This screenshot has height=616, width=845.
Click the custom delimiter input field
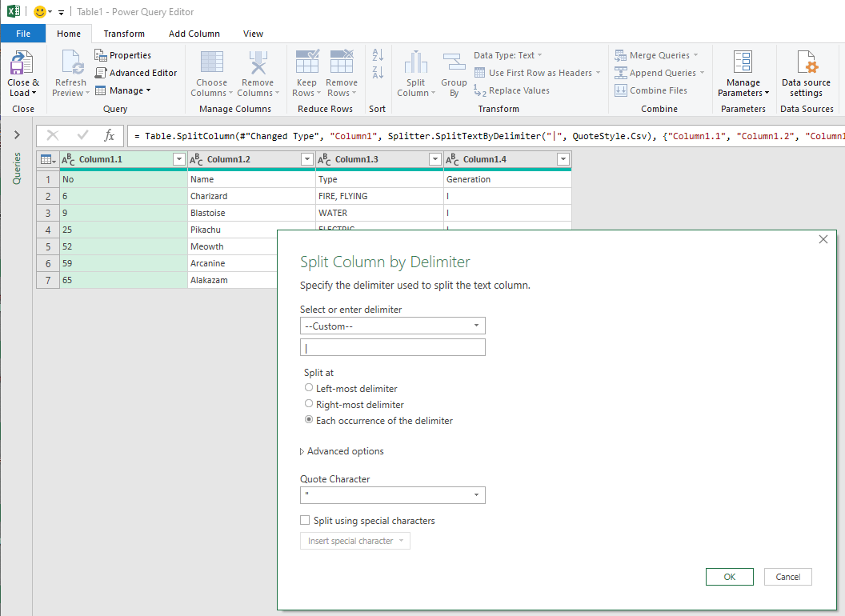(x=392, y=348)
